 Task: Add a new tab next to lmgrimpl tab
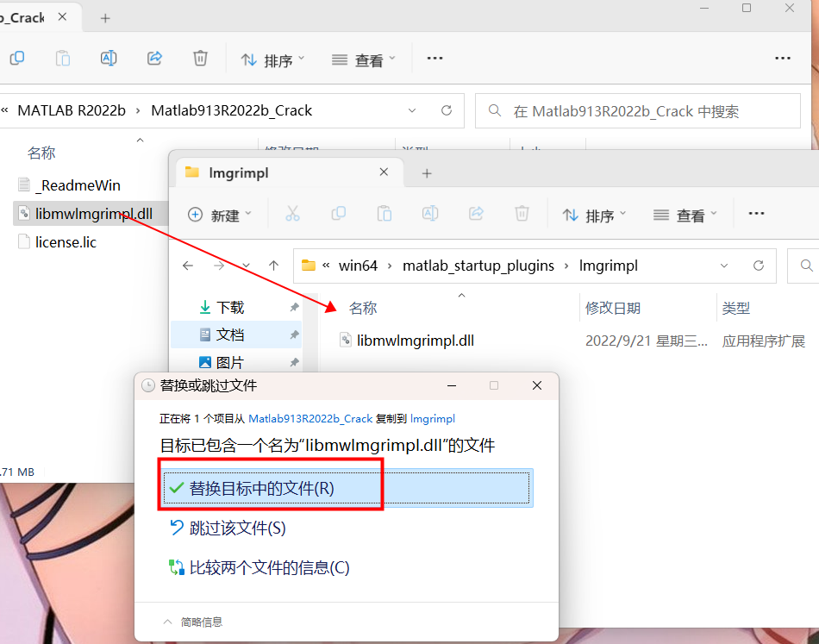tap(426, 173)
